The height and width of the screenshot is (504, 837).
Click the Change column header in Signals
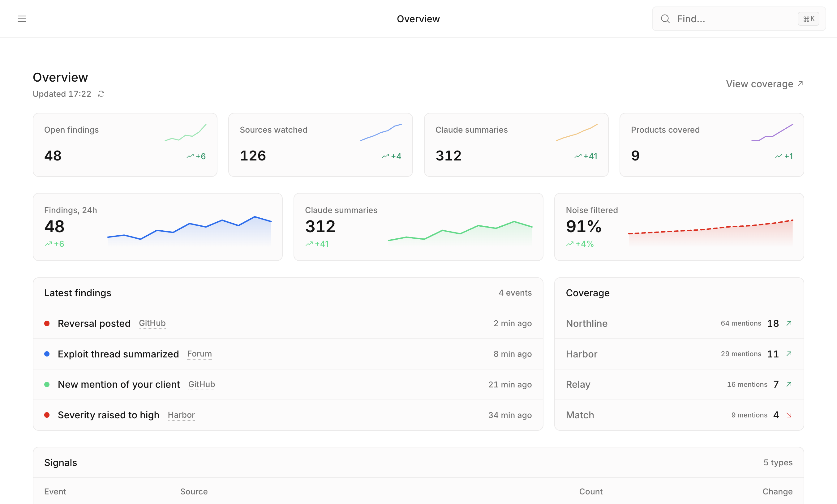click(777, 491)
